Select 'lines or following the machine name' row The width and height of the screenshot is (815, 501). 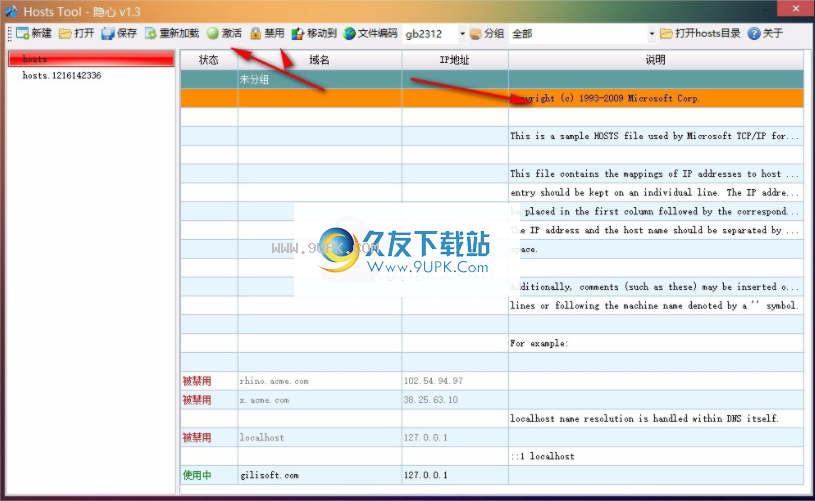(x=492, y=306)
